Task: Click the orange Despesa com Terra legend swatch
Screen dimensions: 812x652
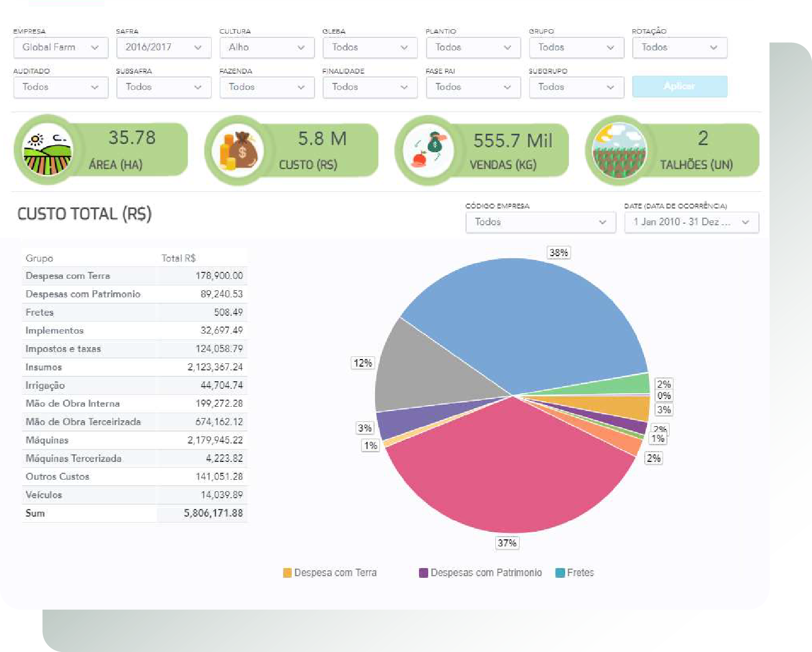Action: (287, 573)
